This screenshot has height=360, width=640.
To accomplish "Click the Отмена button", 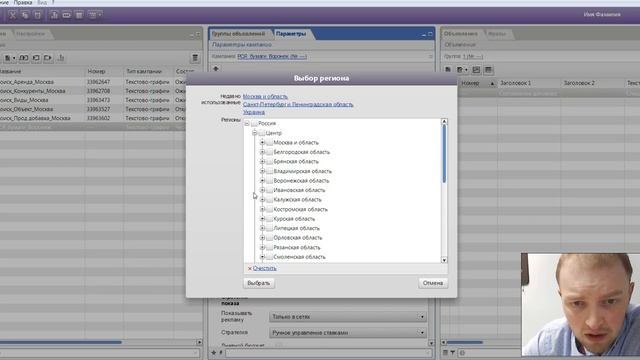I will (433, 283).
